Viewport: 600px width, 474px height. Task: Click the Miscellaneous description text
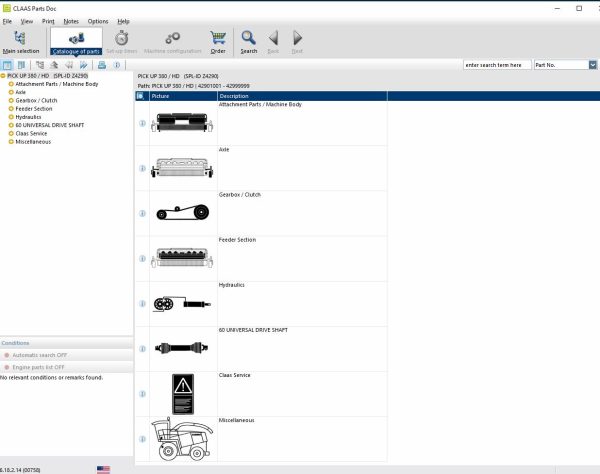click(236, 420)
